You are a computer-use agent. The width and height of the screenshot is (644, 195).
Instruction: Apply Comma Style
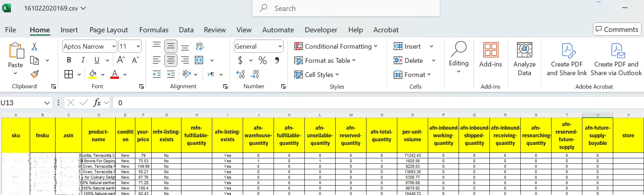pos(277,60)
